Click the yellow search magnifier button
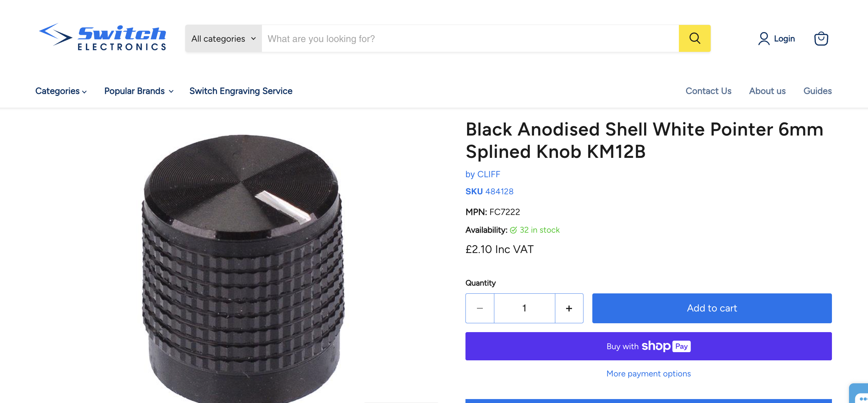 tap(695, 38)
